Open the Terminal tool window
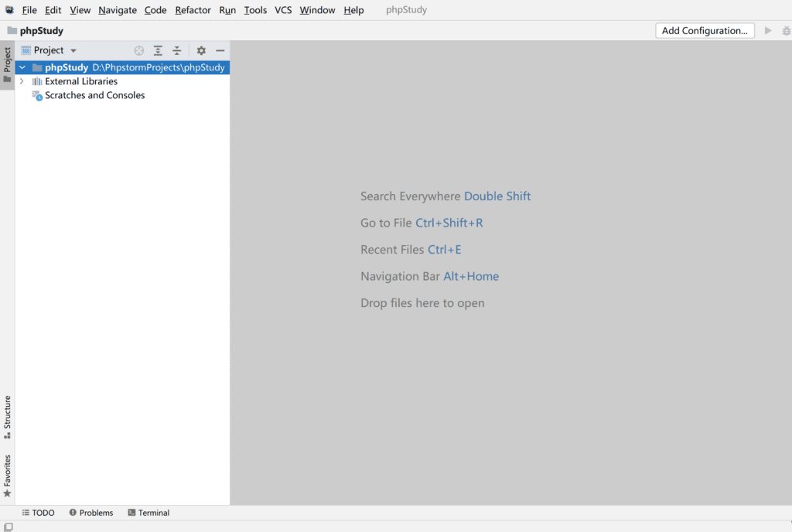The image size is (792, 532). 148,513
